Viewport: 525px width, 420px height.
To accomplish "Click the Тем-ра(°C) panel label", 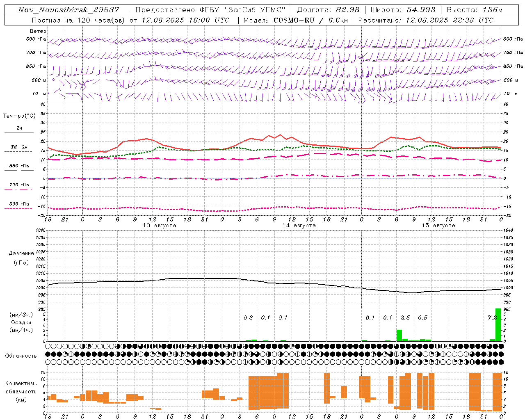I will (x=19, y=116).
